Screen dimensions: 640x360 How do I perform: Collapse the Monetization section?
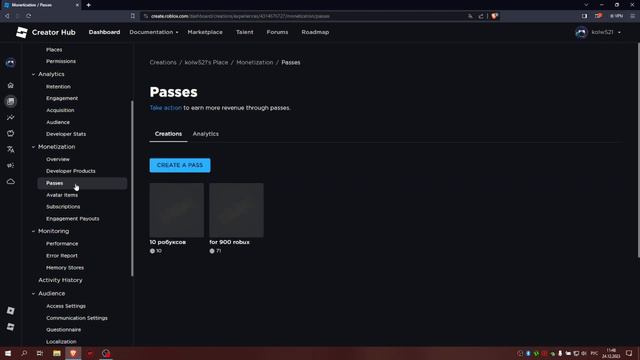coord(33,147)
